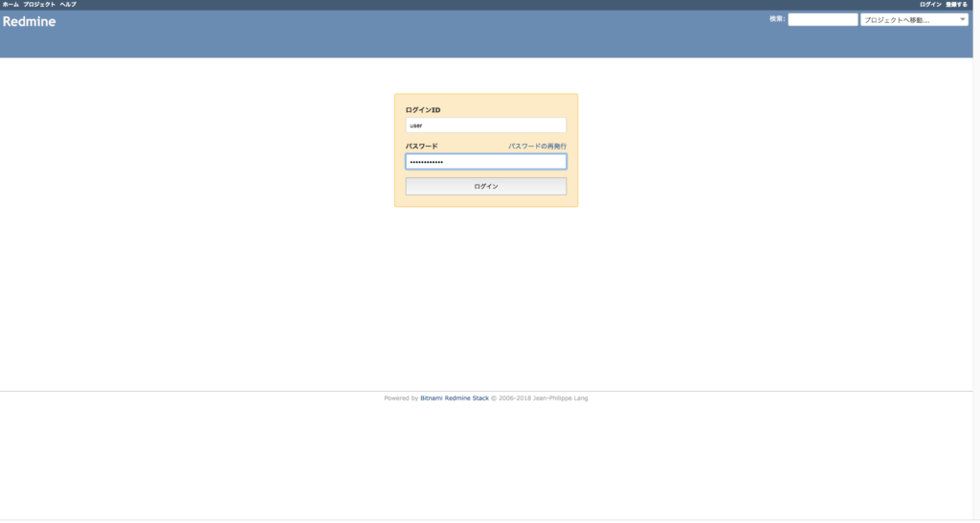The width and height of the screenshot is (980, 523).
Task: Open the Bitnami Redmine Stack footer link
Action: 455,398
